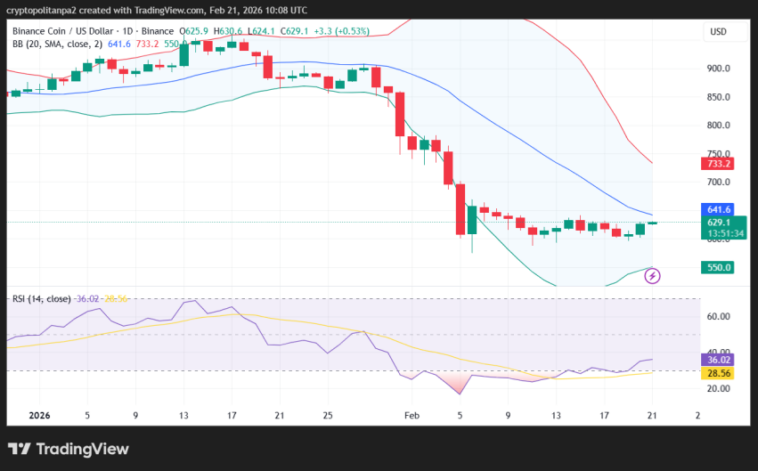Select the yellow 28.56 RSI average label

coord(721,372)
